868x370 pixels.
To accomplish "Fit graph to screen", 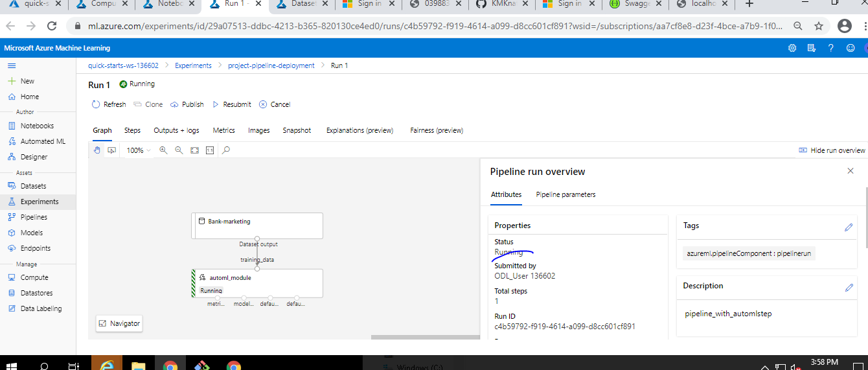I will coord(194,150).
